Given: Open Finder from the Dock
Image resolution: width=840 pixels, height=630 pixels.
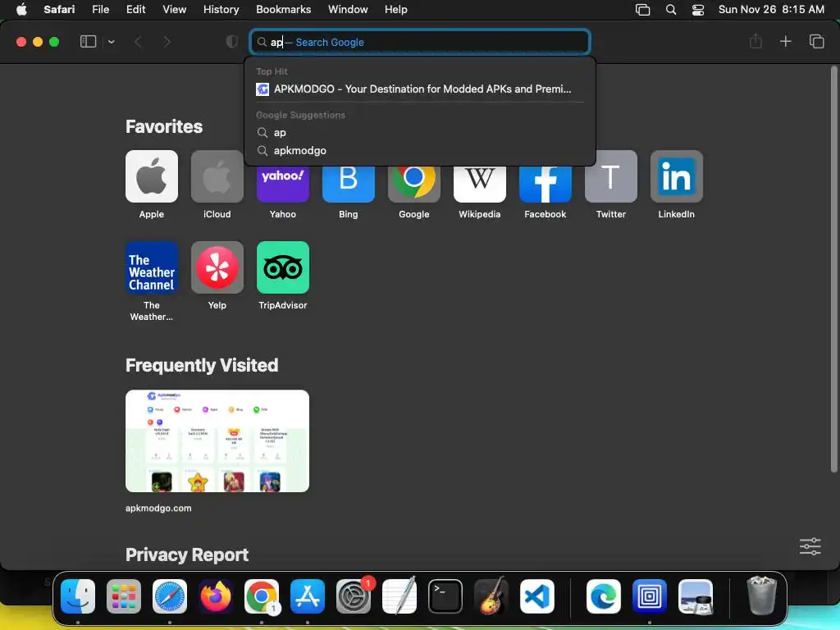Looking at the screenshot, I should coord(78,596).
